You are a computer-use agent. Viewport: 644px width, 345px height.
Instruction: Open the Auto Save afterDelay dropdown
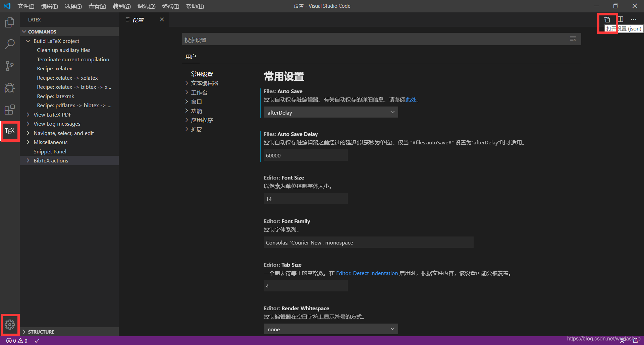pos(331,112)
